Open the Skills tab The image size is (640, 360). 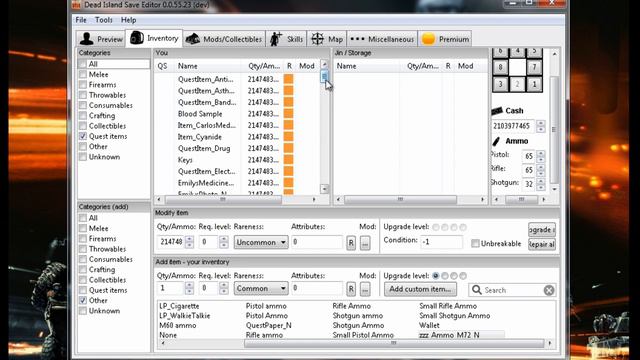pos(286,39)
